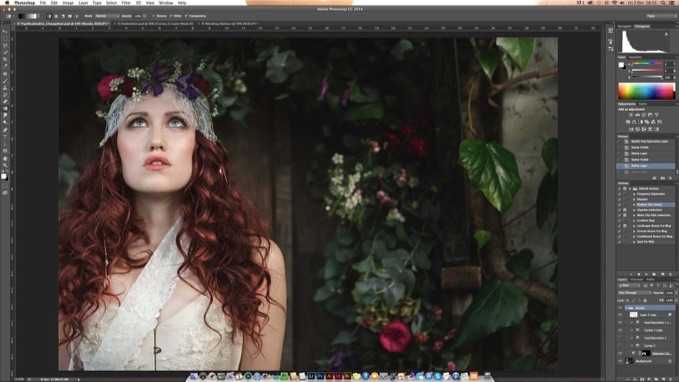The height and width of the screenshot is (382, 679).
Task: Select the Linear Gradient style icon
Action: coord(50,16)
